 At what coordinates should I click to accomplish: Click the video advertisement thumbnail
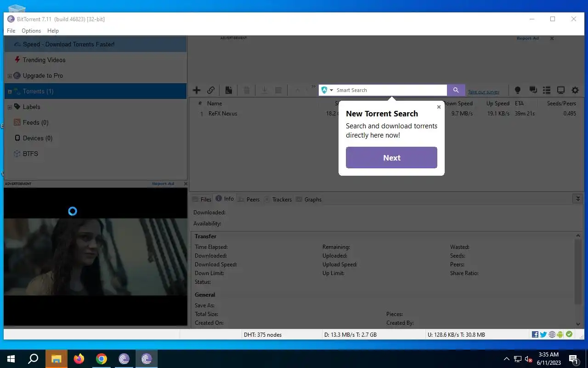coord(96,257)
